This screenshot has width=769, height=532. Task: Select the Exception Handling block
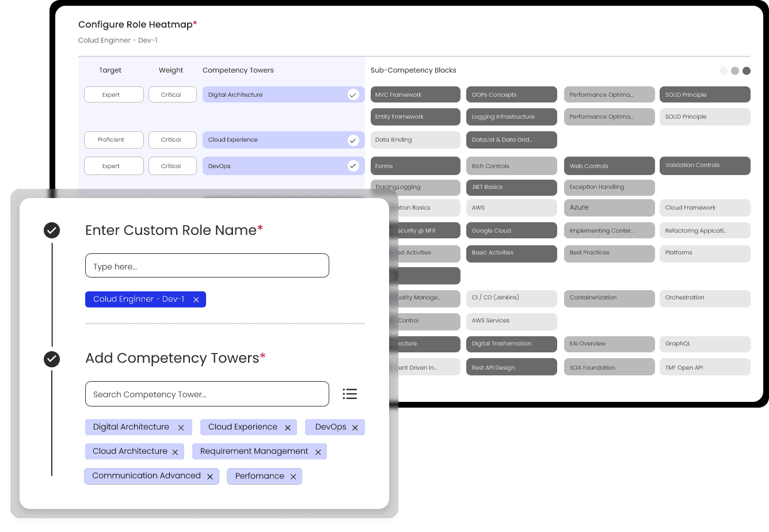[x=610, y=188]
